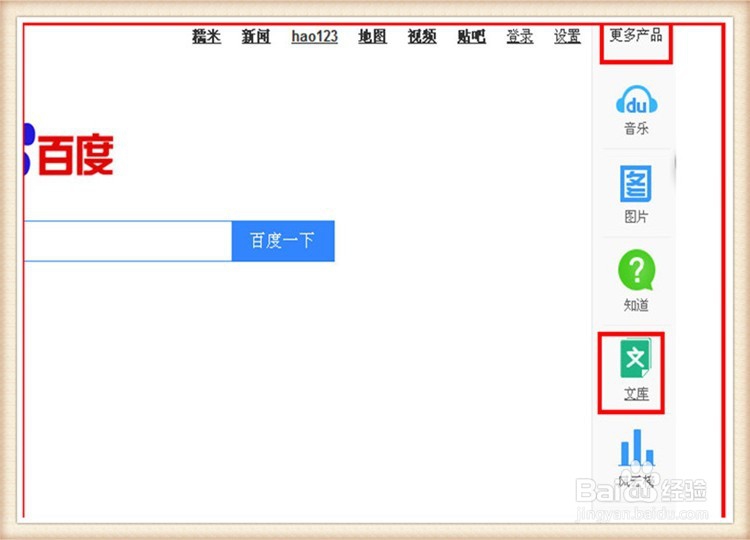Open the 贴吧 tieba link

coord(471,36)
